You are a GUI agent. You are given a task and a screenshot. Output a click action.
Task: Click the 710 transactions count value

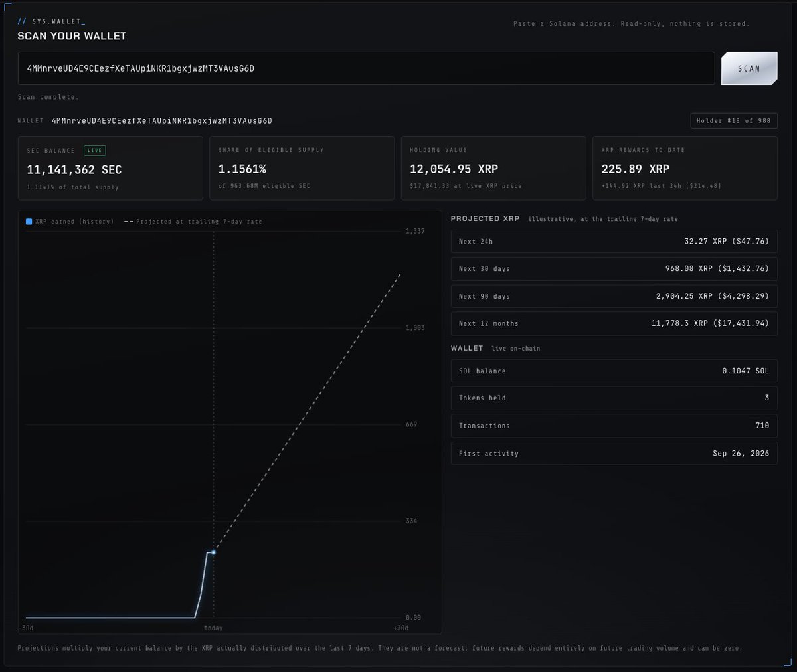762,426
